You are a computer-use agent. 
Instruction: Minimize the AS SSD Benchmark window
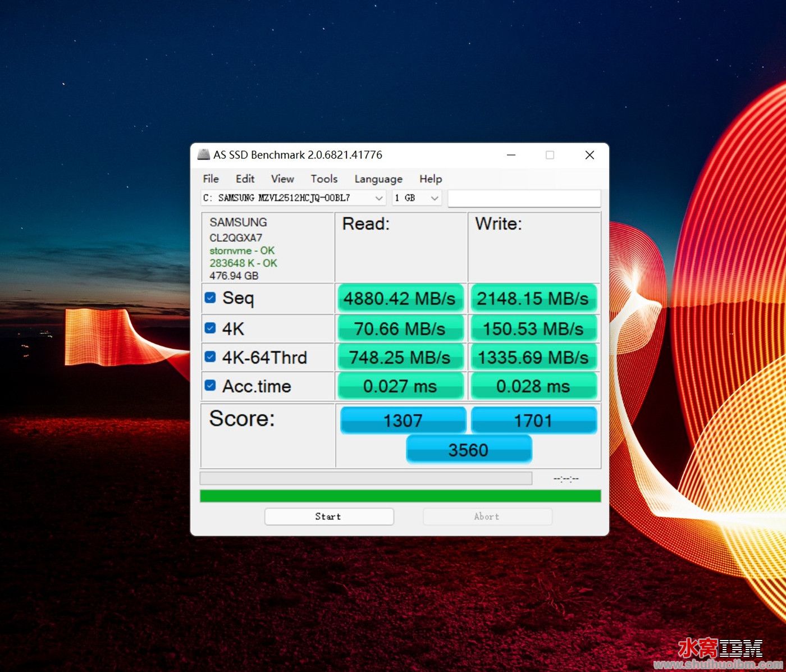511,155
